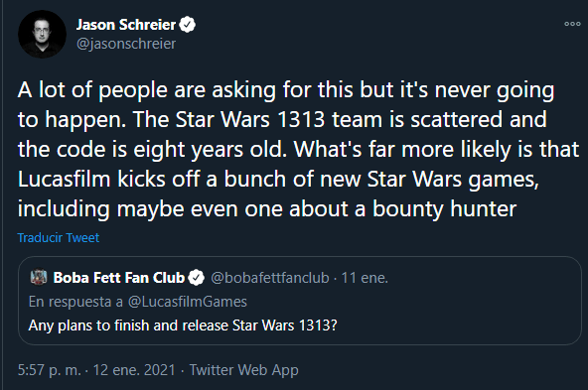588x390 pixels.
Task: Click the words bounty hunter in the tweet
Action: pyautogui.click(x=445, y=209)
